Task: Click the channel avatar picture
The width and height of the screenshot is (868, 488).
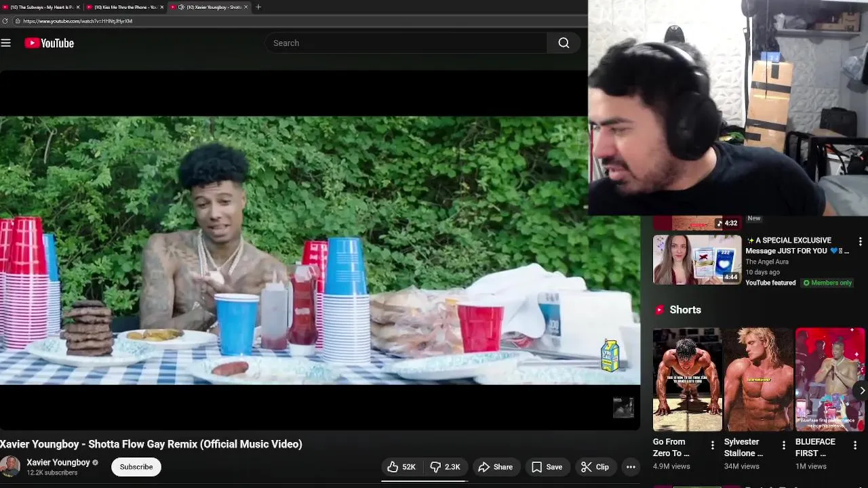Action: (10, 467)
